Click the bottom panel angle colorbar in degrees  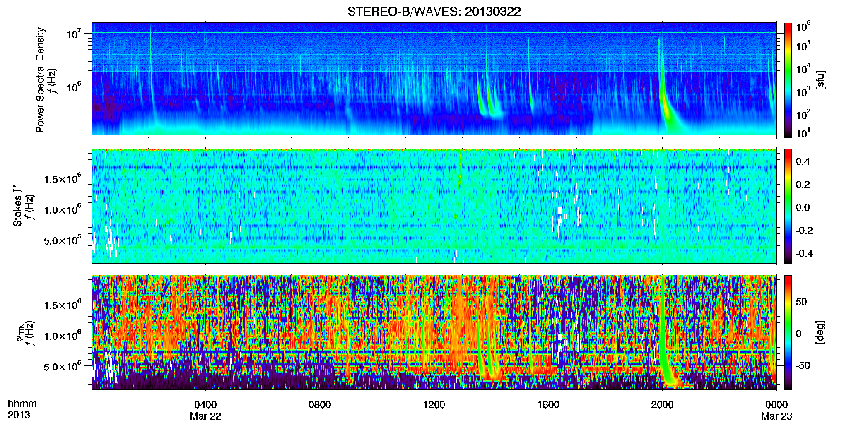click(x=788, y=332)
